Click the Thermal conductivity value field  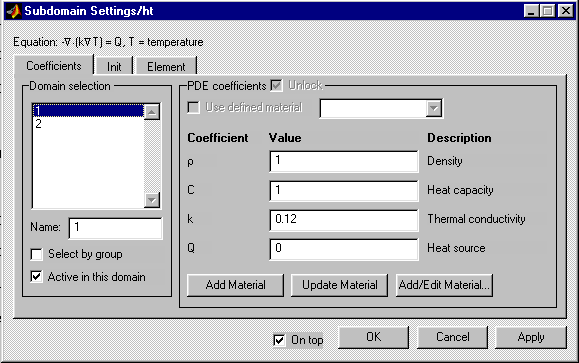coord(344,220)
